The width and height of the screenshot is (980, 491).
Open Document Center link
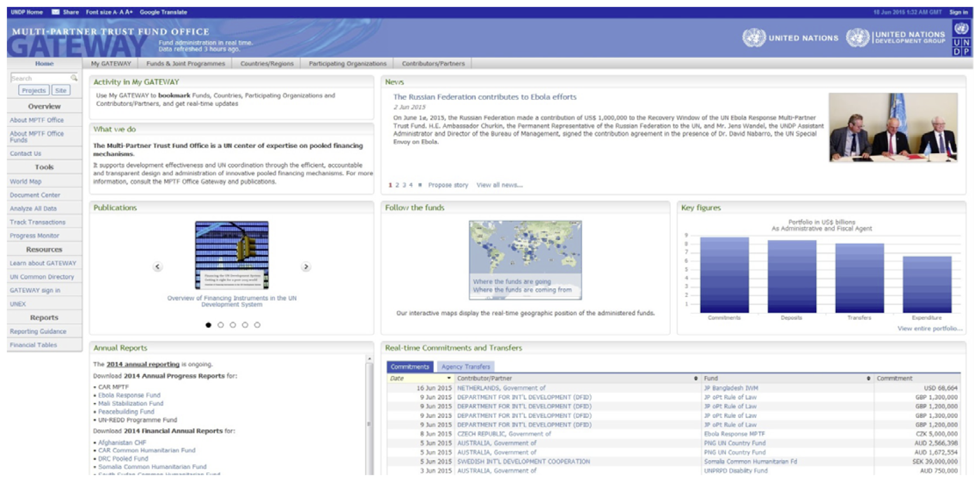point(35,195)
